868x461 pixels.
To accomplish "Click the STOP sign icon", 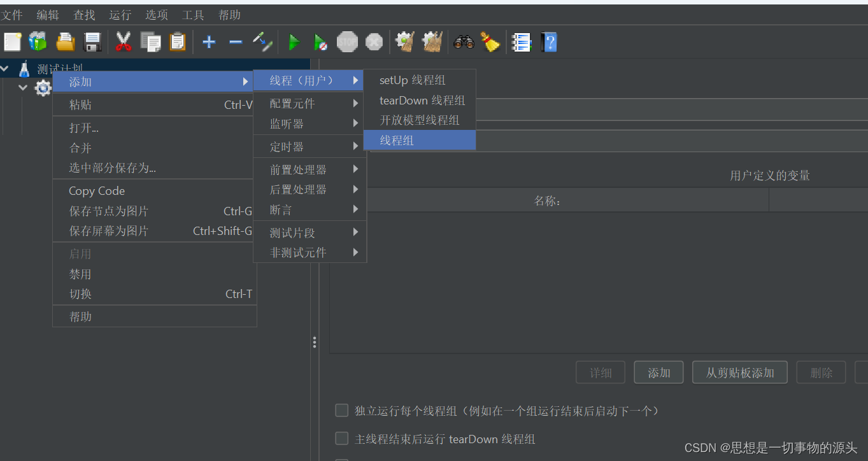I will [x=347, y=42].
